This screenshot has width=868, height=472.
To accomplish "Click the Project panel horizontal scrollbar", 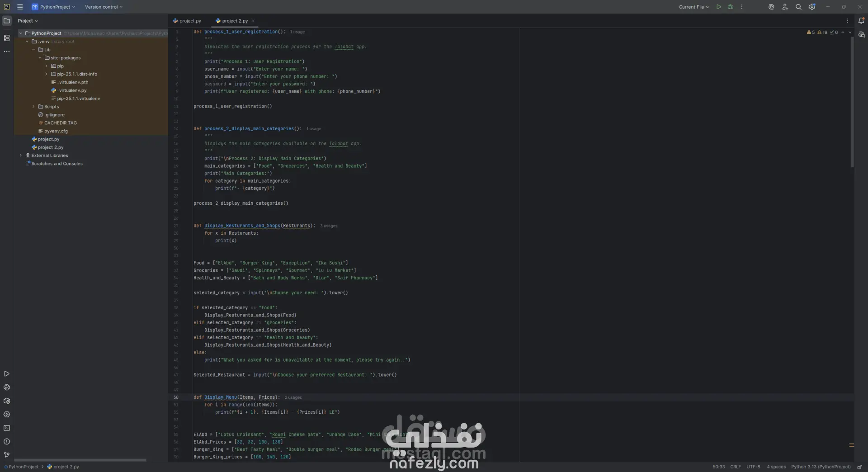I will pyautogui.click(x=80, y=460).
